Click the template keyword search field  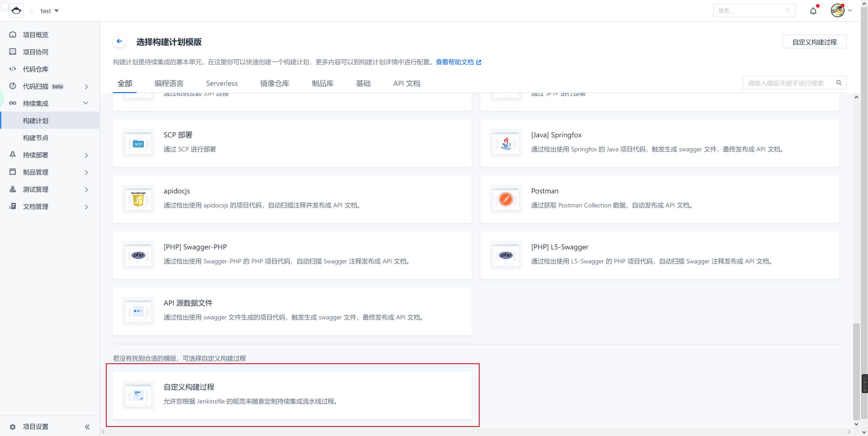click(x=789, y=83)
